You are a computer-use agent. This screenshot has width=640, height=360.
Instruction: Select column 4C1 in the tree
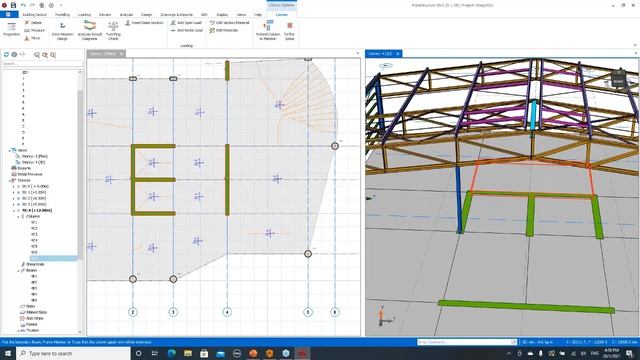(x=34, y=222)
